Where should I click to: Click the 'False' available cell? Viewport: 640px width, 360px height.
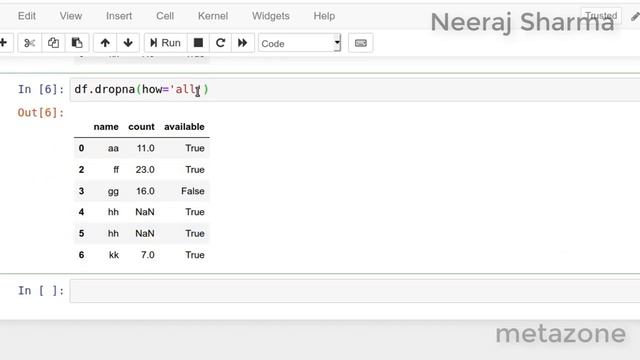pos(193,191)
